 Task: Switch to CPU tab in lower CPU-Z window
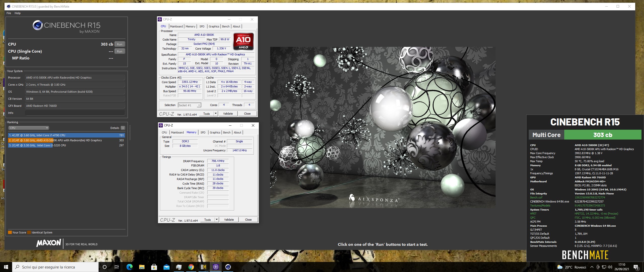164,132
